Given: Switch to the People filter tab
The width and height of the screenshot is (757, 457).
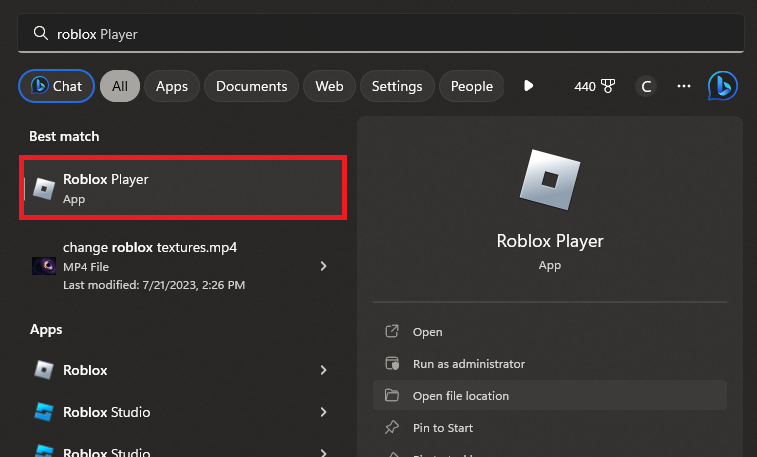Looking at the screenshot, I should [472, 86].
